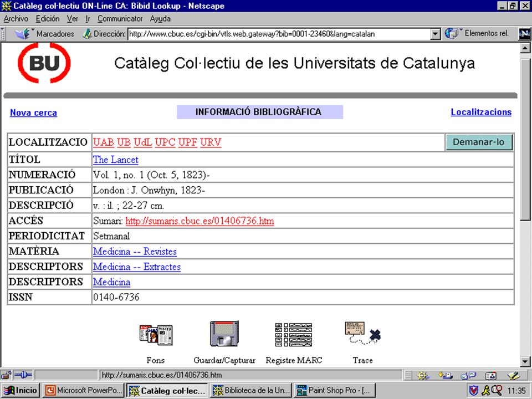Open the Inicio start button

pos(21,390)
